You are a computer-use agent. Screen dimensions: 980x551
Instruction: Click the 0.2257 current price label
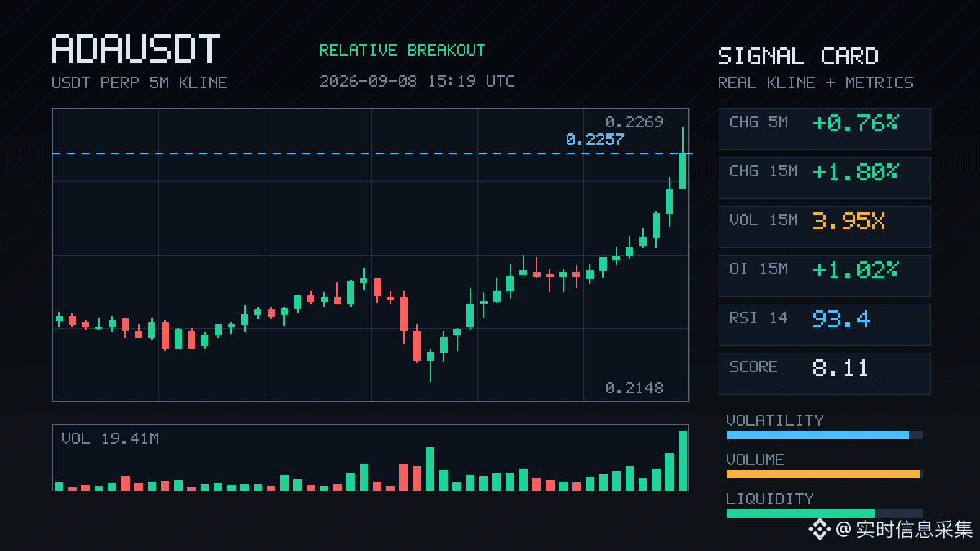(x=595, y=140)
